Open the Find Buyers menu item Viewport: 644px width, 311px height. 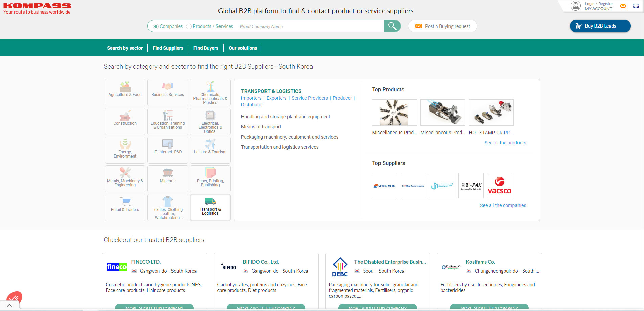coord(206,48)
